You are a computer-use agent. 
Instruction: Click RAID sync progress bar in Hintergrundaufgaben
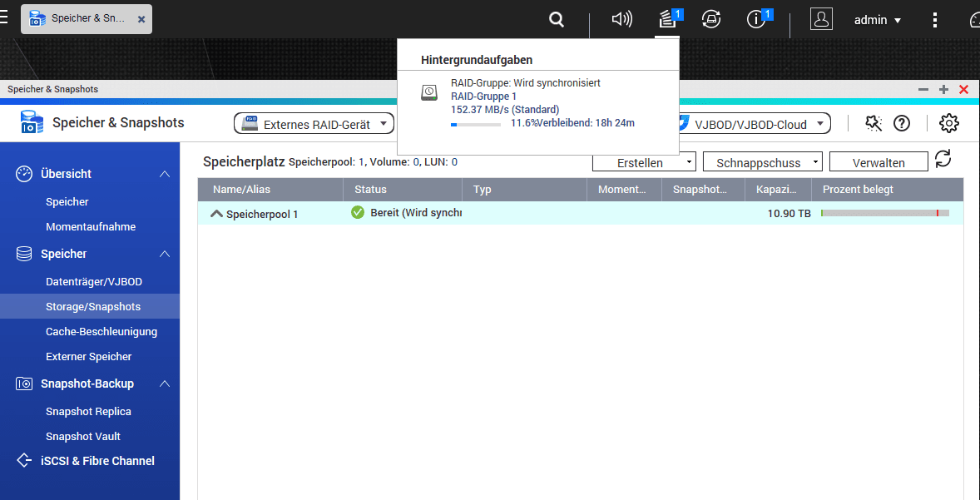coord(476,124)
